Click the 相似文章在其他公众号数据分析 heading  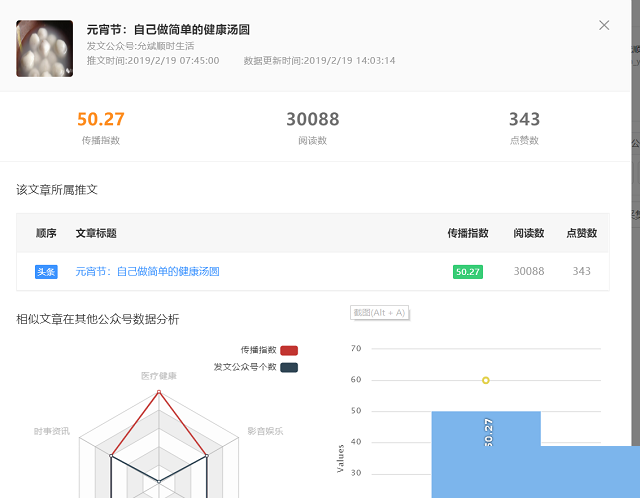click(98, 319)
